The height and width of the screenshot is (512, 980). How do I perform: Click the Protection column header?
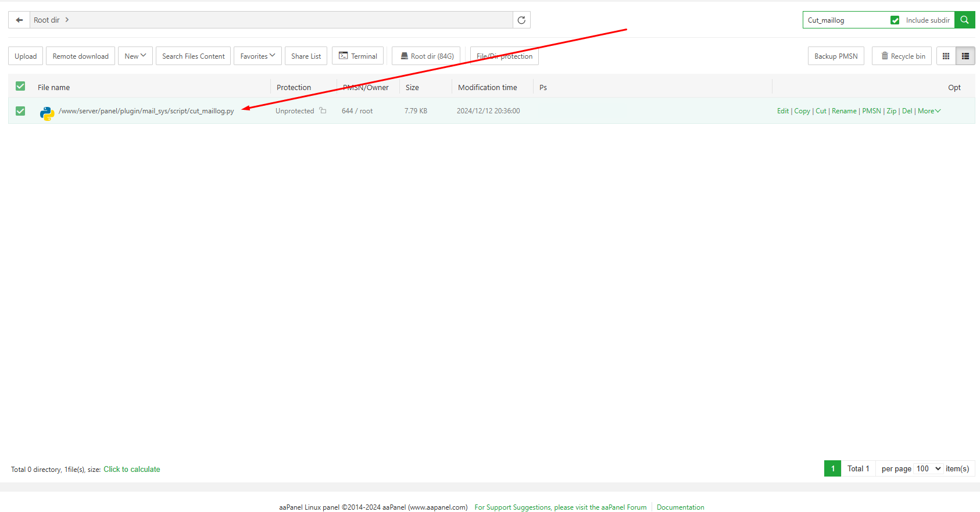294,87
